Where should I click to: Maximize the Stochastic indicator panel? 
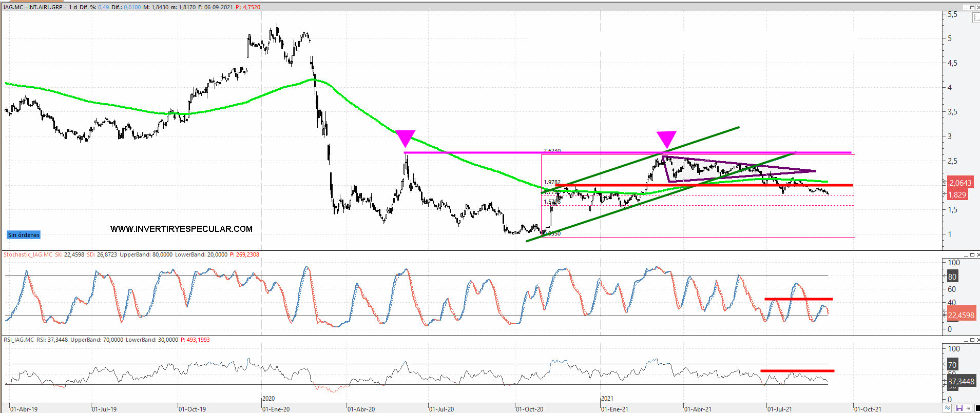pos(971,255)
